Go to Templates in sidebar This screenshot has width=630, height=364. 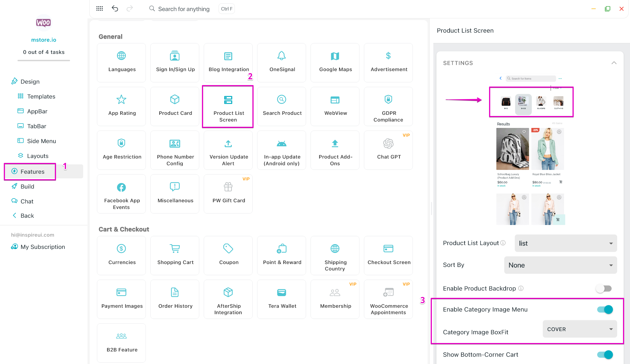(41, 96)
